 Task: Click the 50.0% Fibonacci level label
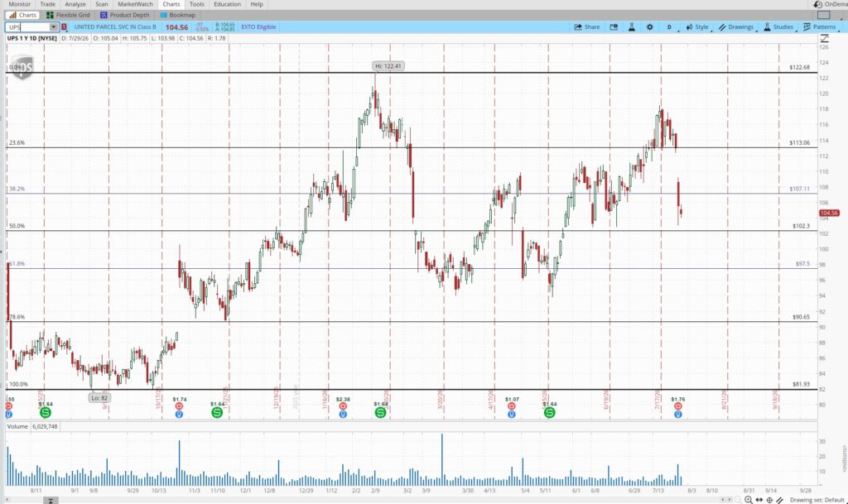(17, 226)
